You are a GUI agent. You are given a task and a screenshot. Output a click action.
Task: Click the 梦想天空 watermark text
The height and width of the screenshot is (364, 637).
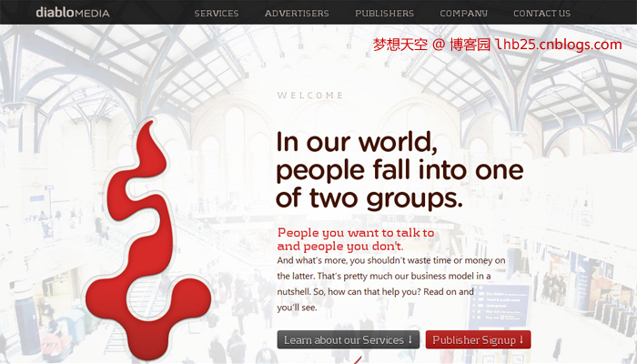click(x=400, y=45)
